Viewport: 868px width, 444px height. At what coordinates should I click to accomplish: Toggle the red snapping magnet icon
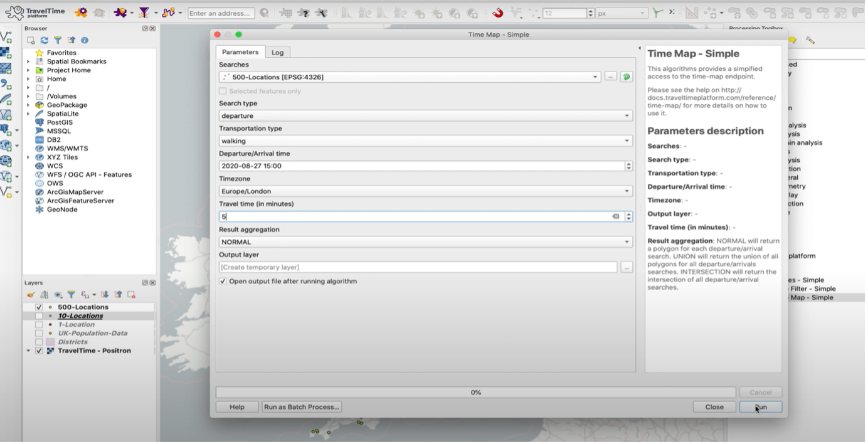point(497,13)
